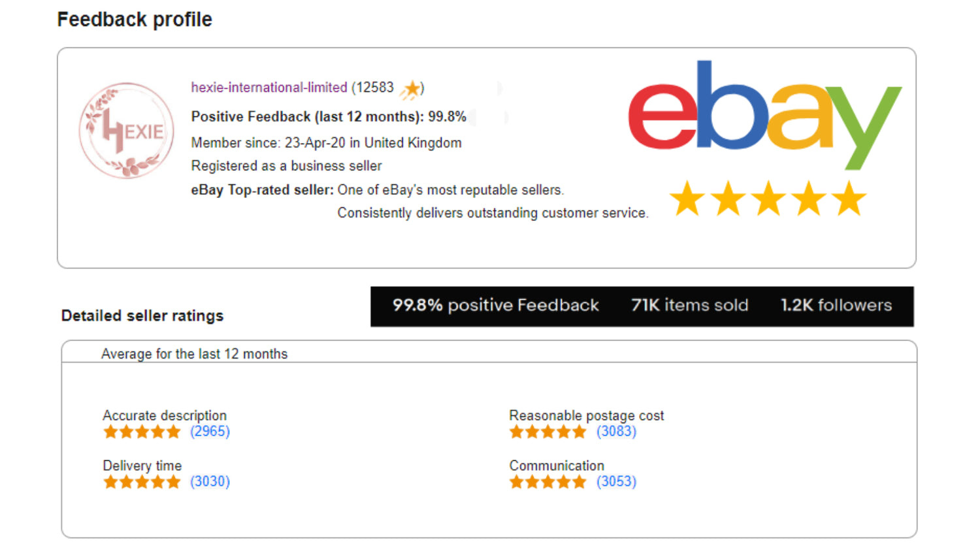Click the Reasonable postage cost star rating

548,432
